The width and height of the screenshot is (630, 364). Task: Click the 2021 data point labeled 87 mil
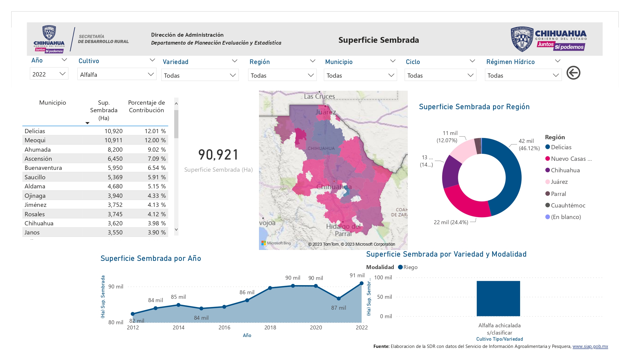pos(339,298)
